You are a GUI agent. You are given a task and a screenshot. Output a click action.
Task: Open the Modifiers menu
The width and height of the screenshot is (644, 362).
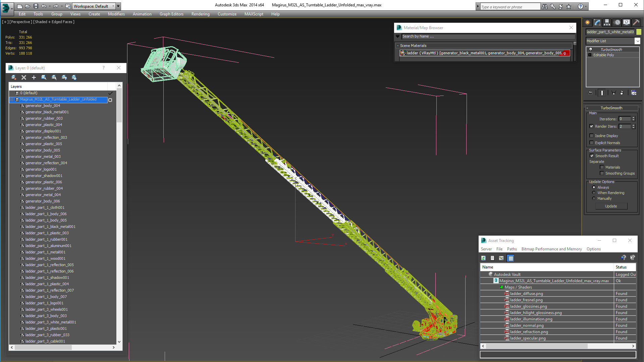click(x=116, y=14)
